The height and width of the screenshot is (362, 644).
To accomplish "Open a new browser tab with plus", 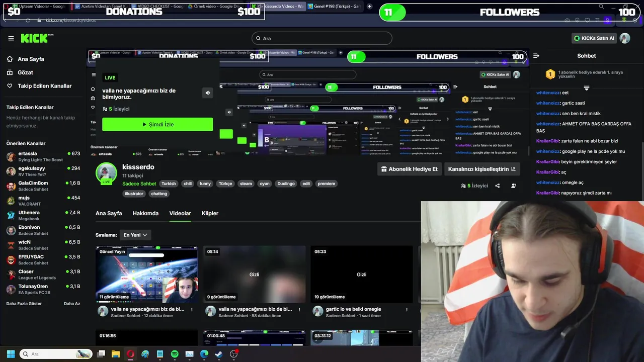I will (370, 7).
